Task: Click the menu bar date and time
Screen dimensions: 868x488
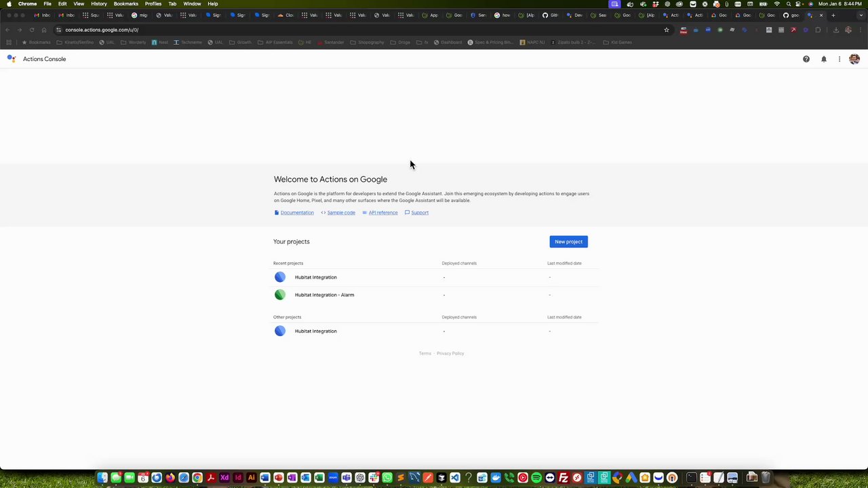Action: pos(840,4)
